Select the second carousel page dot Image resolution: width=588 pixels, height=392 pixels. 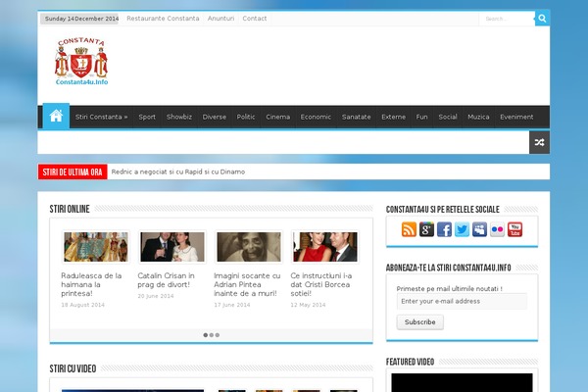coord(212,335)
